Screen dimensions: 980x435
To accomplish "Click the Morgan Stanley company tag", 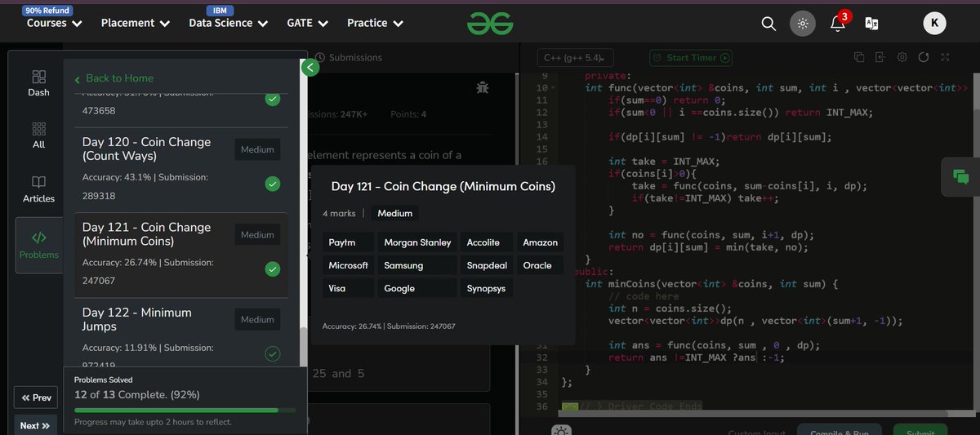I will point(417,242).
